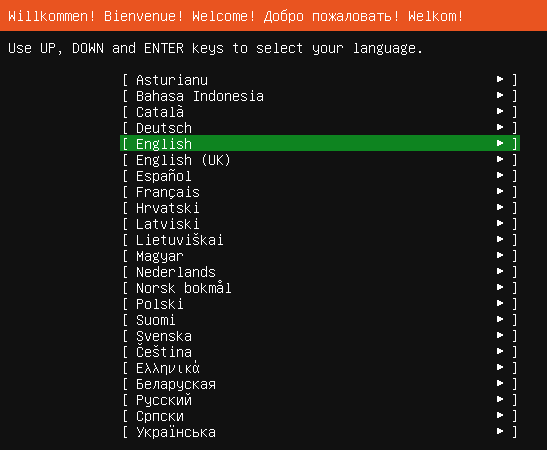Select Asturianu language entry
This screenshot has height=450, width=547.
coord(320,80)
